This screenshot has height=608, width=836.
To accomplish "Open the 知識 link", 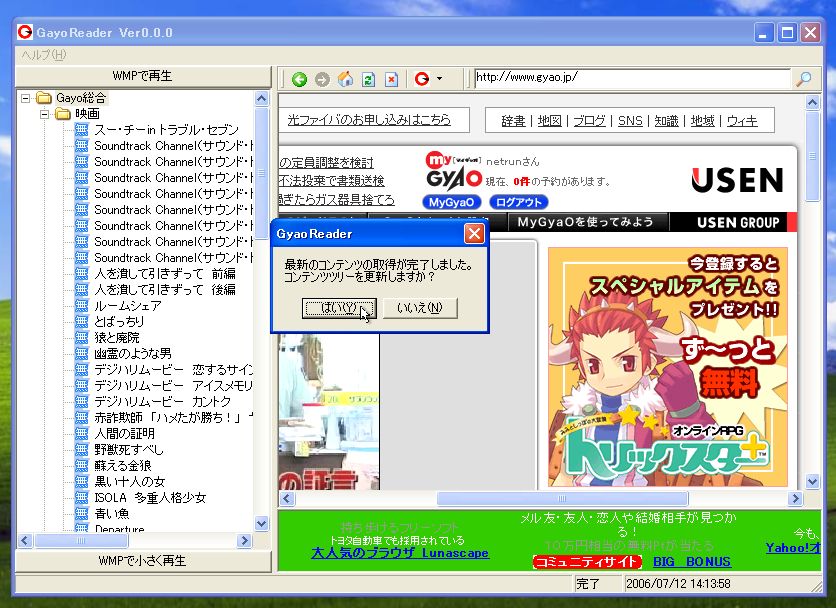I will (666, 121).
